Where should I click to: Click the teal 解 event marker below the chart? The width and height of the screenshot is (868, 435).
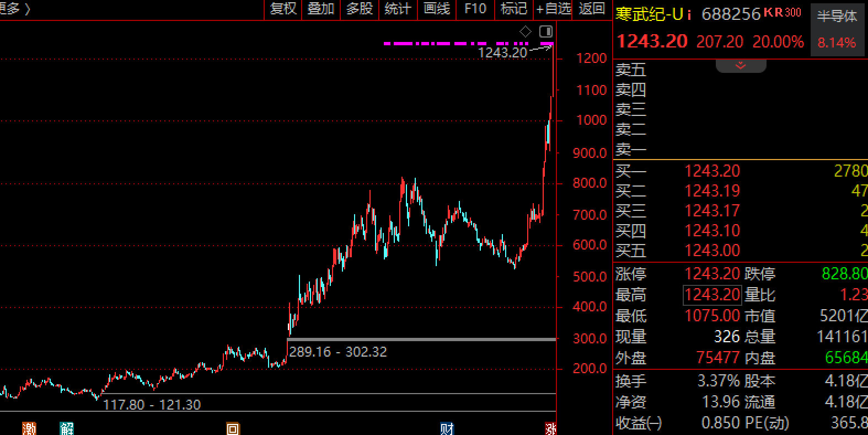point(67,429)
